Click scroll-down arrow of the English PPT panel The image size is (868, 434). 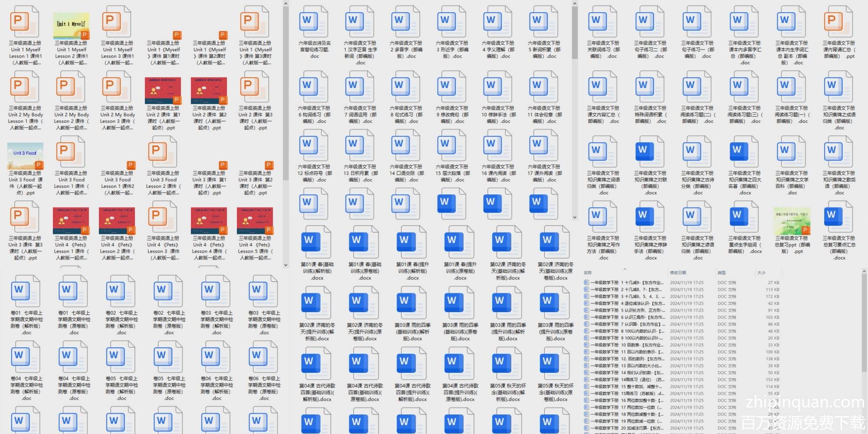[286, 265]
